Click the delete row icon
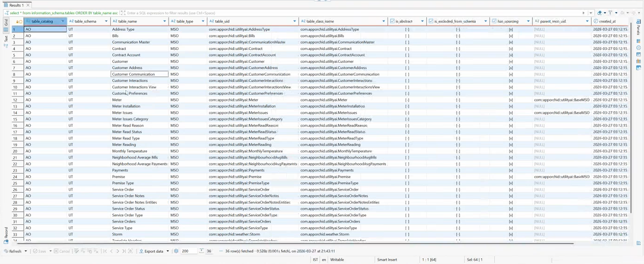644x264 pixels. (96, 251)
